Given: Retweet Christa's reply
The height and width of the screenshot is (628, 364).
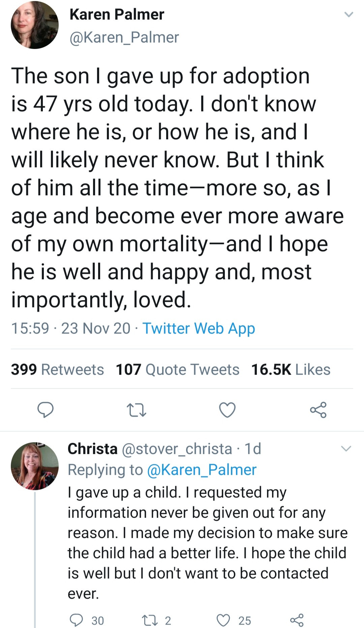Looking at the screenshot, I should click(x=148, y=620).
